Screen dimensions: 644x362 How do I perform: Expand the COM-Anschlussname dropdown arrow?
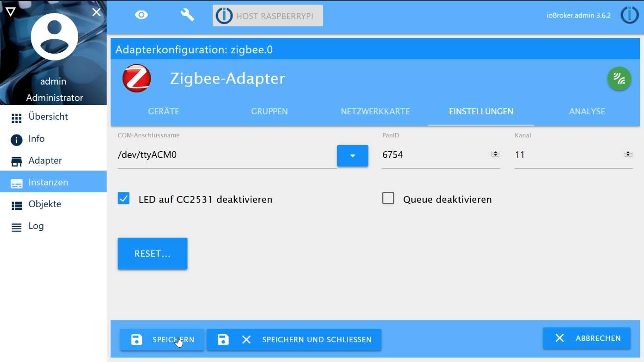click(352, 156)
